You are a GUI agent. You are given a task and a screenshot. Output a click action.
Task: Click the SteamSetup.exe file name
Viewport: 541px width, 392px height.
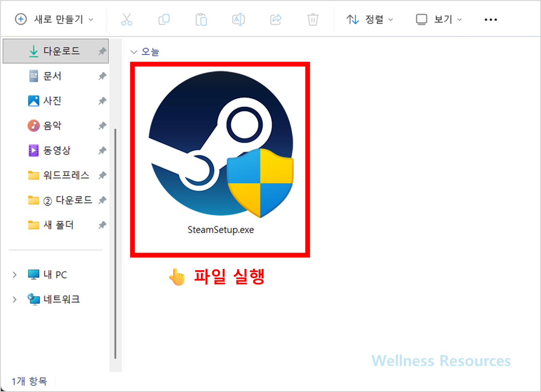[x=221, y=230]
